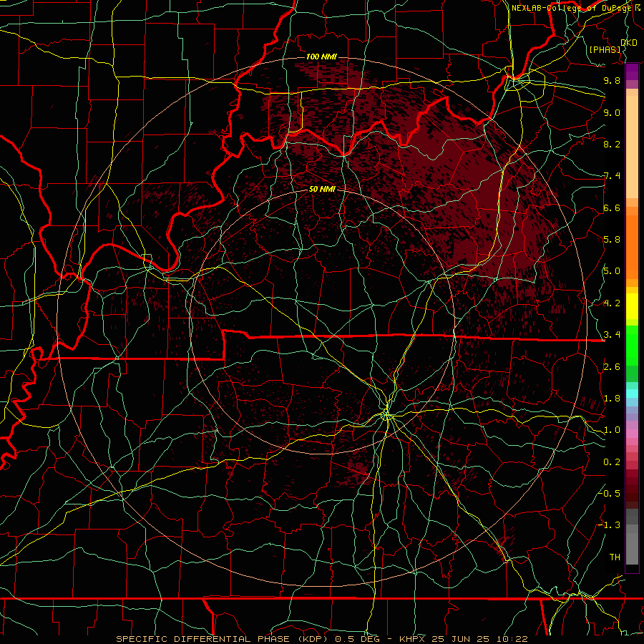Pick the cyan segment of the color bar
Screen dimensions: 644x644
pyautogui.click(x=632, y=394)
